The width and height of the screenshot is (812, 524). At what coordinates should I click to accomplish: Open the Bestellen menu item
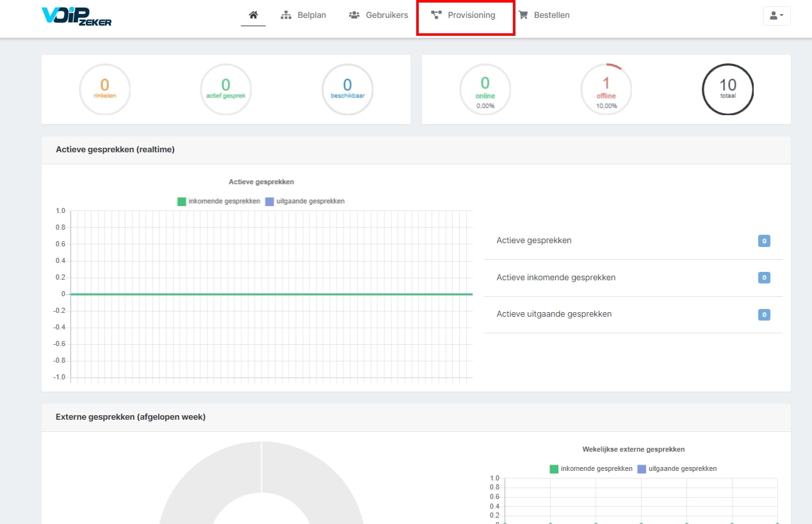544,15
